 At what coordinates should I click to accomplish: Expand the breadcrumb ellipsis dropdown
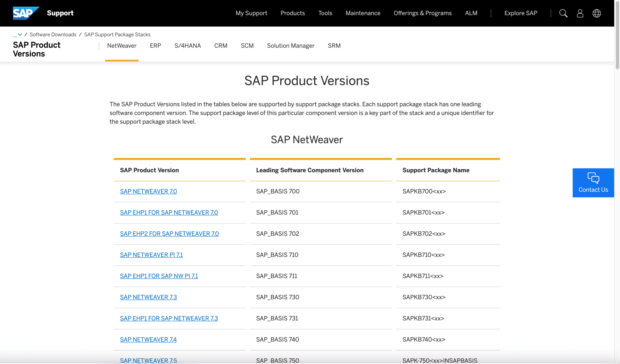[x=18, y=34]
